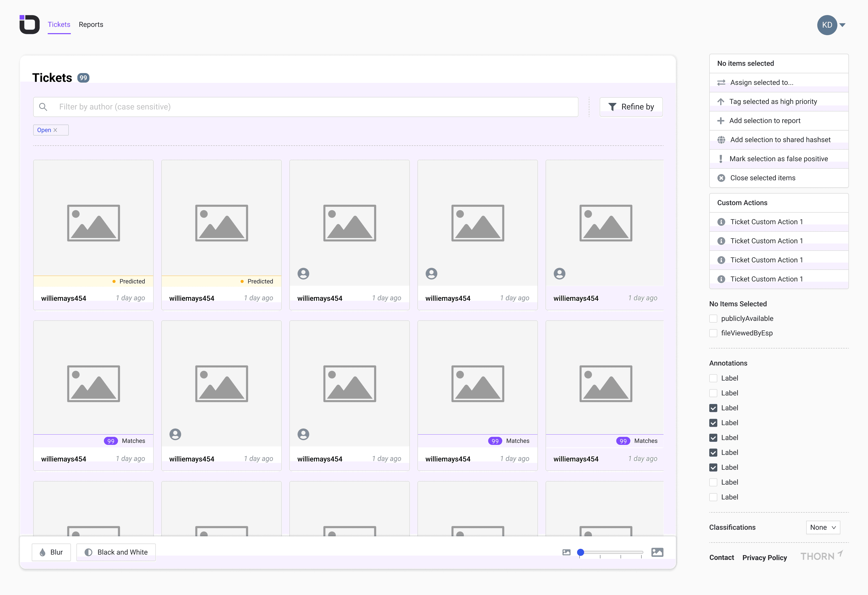This screenshot has width=868, height=595.
Task: Switch to the Reports tab
Action: click(x=91, y=25)
